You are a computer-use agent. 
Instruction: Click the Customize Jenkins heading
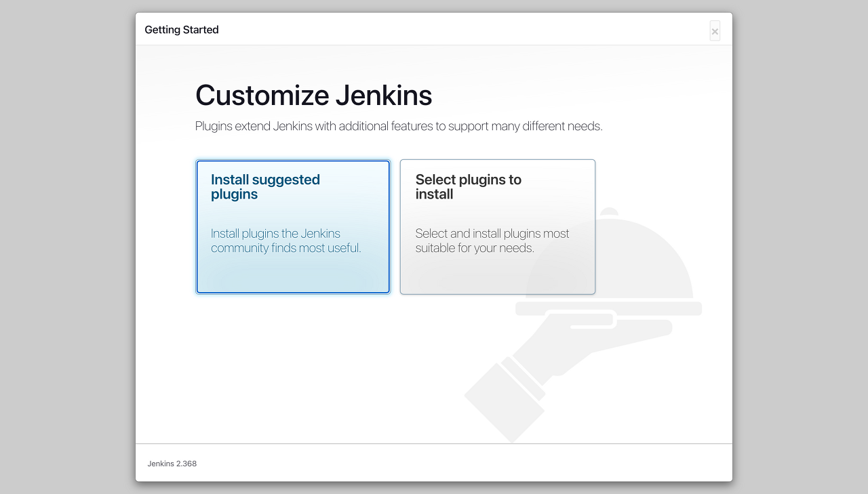click(313, 95)
